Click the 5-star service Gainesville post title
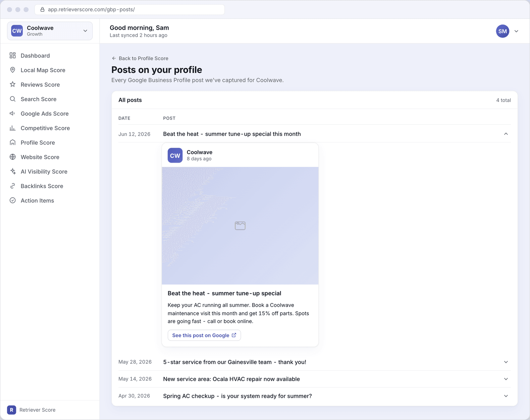 [x=235, y=362]
